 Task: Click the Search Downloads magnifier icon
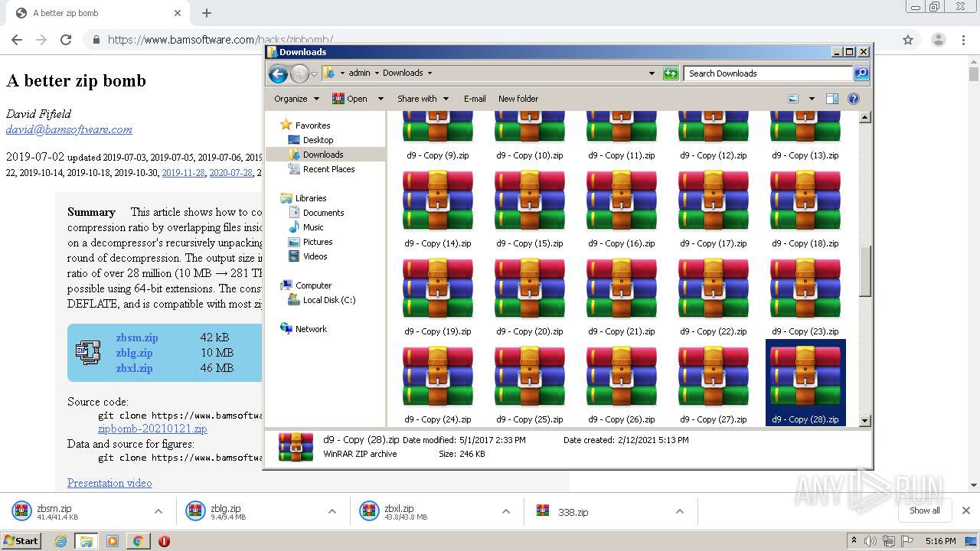click(861, 73)
